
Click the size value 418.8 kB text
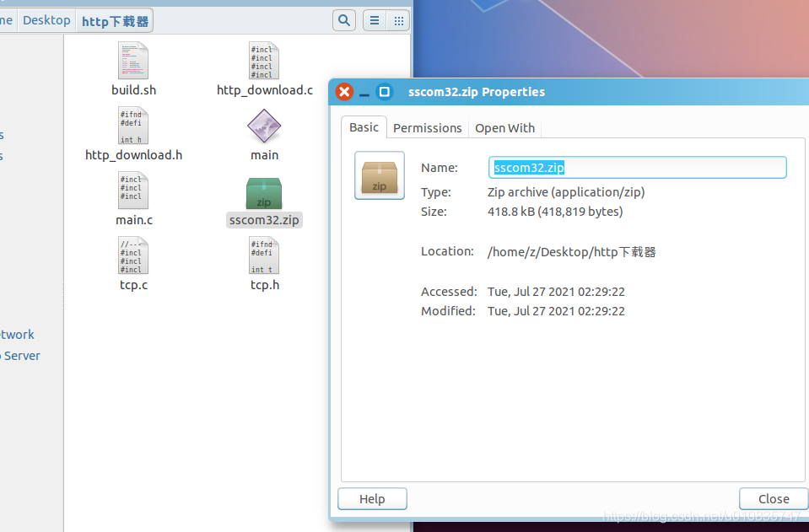pyautogui.click(x=555, y=212)
